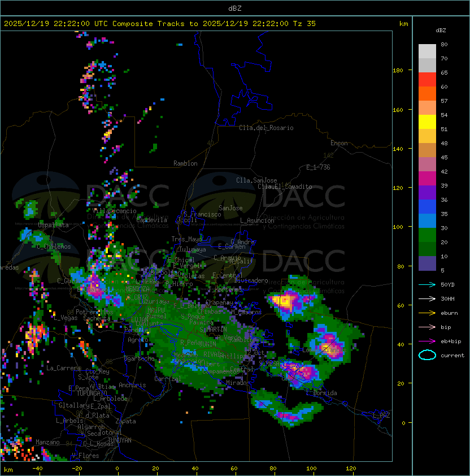This screenshot has height=476, width=470.
Task: Click the 'Manzano' map label
Action: pyautogui.click(x=47, y=442)
